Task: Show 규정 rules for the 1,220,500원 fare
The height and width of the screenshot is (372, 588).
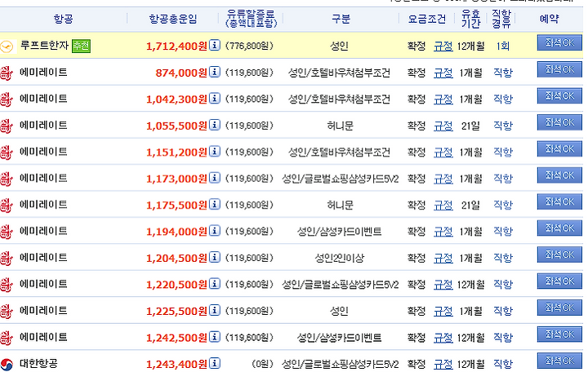Action: (x=443, y=285)
